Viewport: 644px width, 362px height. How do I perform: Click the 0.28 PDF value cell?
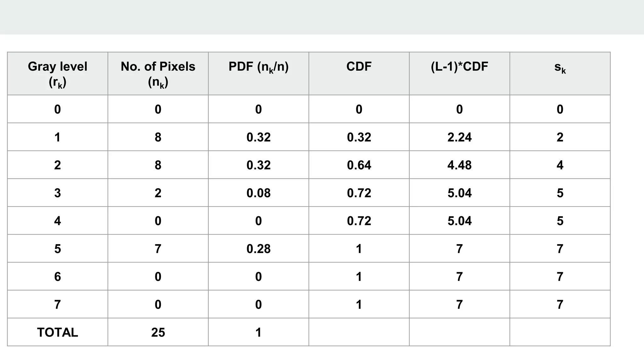pos(258,249)
